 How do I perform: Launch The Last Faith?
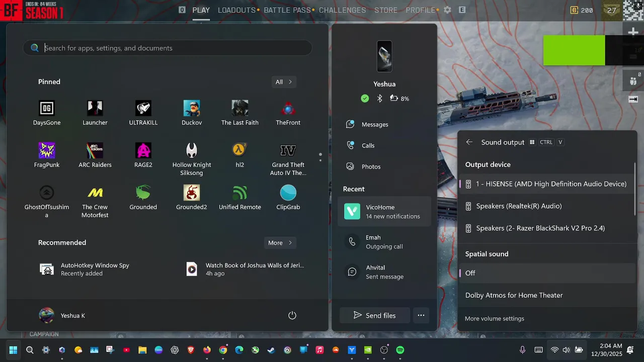(240, 113)
